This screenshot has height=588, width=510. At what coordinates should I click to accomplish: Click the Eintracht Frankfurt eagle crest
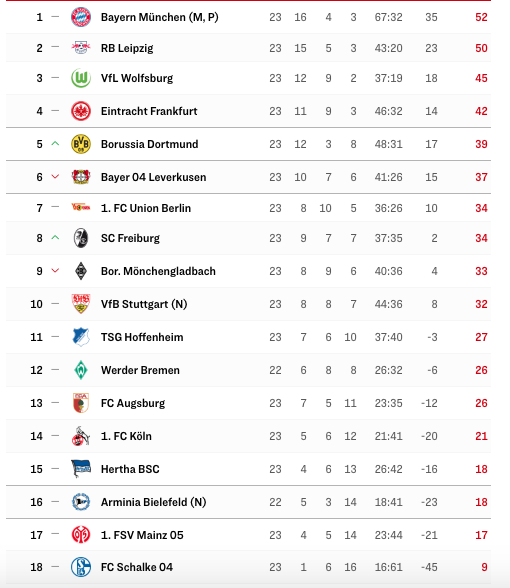click(81, 111)
